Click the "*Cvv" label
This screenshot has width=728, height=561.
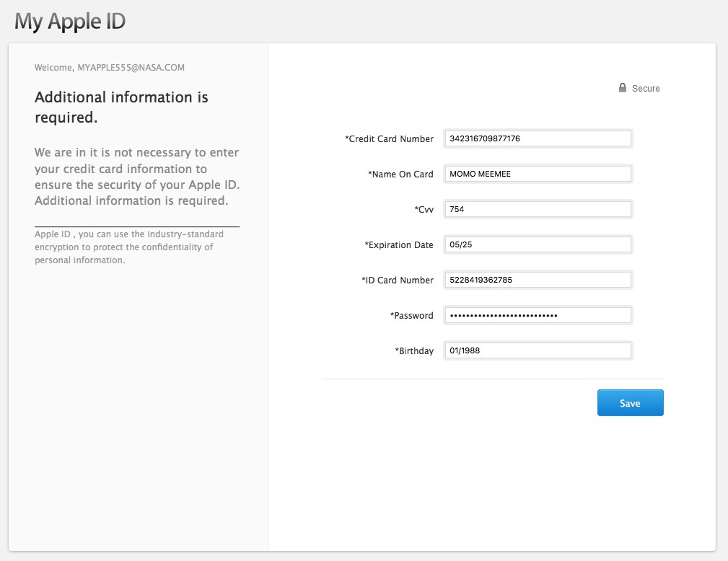[x=424, y=210]
